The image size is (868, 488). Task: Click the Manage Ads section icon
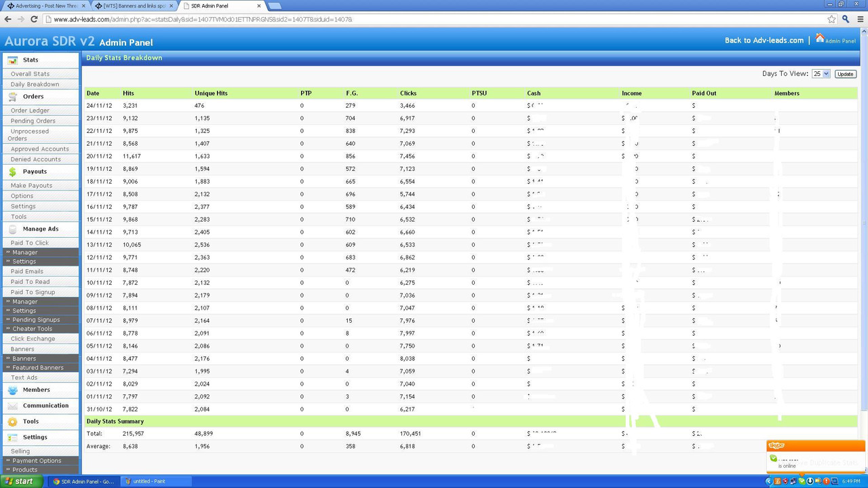pos(12,230)
